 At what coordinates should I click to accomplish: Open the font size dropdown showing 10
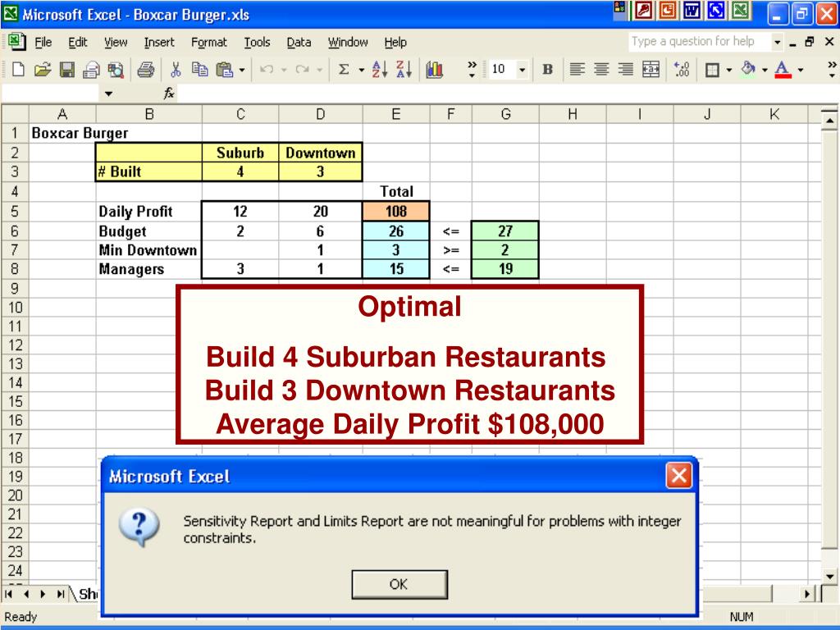[523, 70]
